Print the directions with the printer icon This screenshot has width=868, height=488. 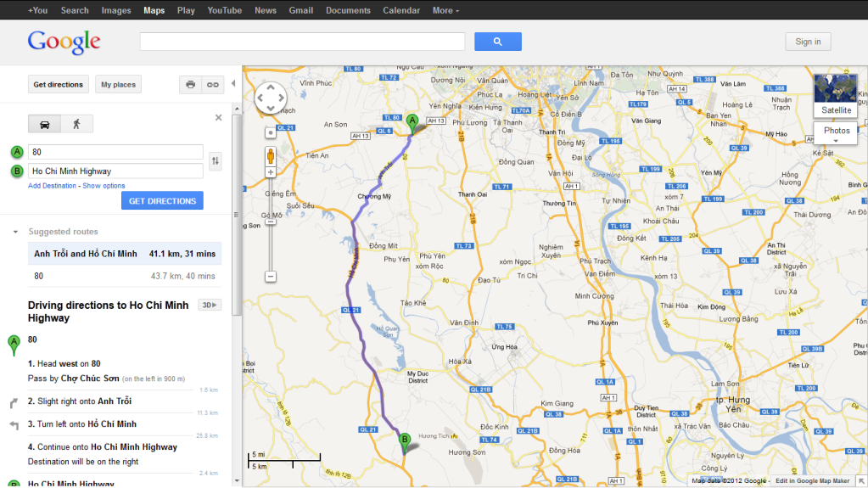(x=190, y=85)
